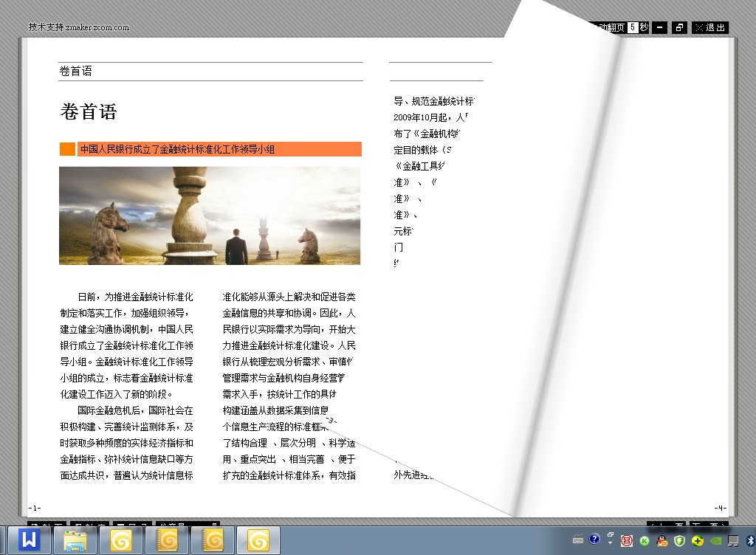Click the orange square beside the headline
Image resolution: width=756 pixels, height=555 pixels.
pyautogui.click(x=67, y=149)
